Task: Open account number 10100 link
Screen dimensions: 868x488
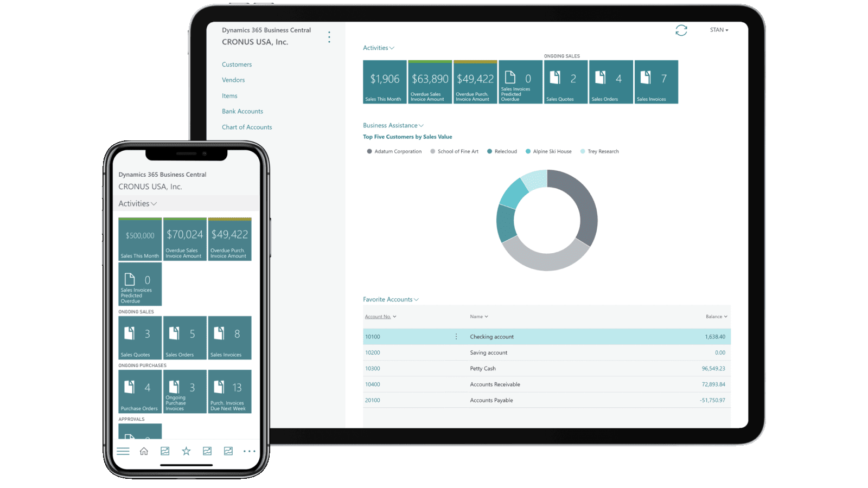Action: click(x=373, y=337)
